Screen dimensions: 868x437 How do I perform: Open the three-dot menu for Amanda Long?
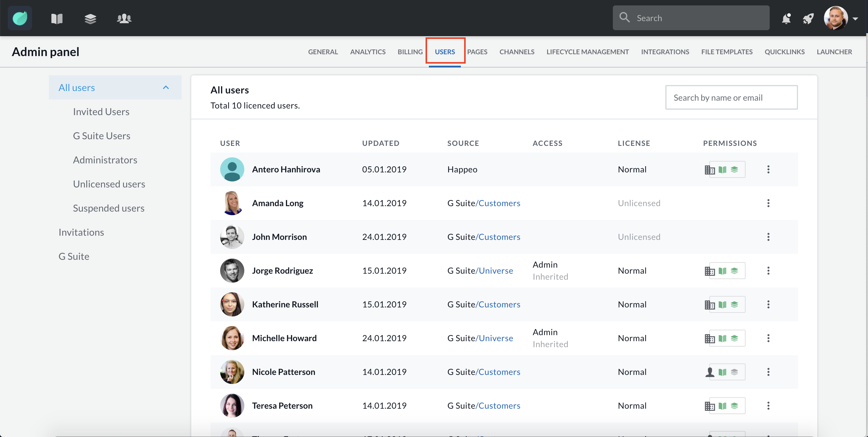768,203
